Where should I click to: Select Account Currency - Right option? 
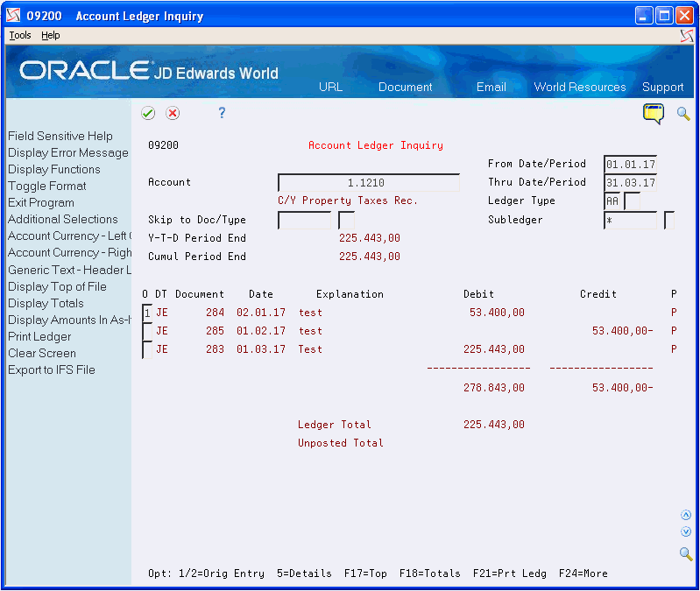click(69, 252)
